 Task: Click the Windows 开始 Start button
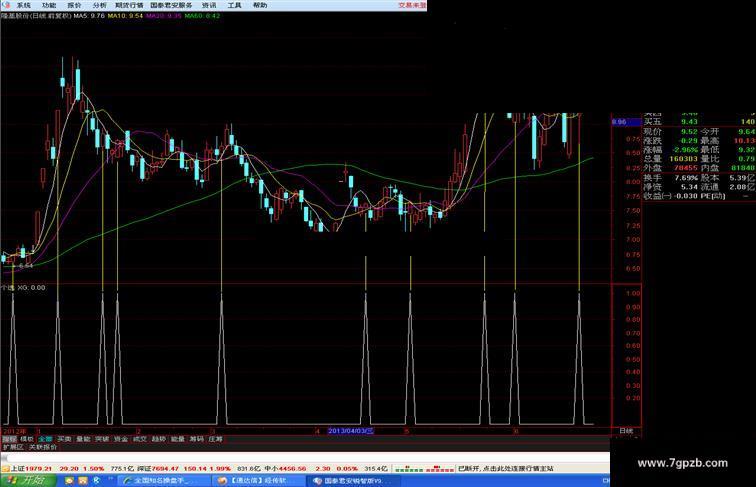pyautogui.click(x=27, y=480)
